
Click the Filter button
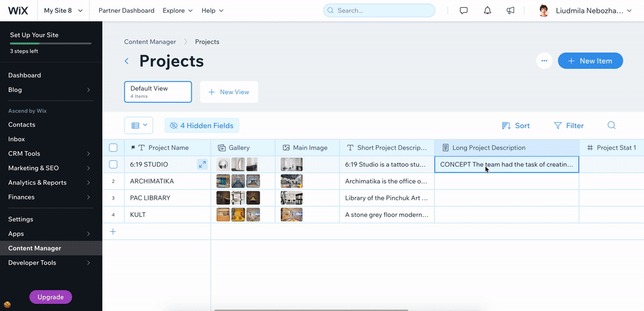[x=569, y=126]
